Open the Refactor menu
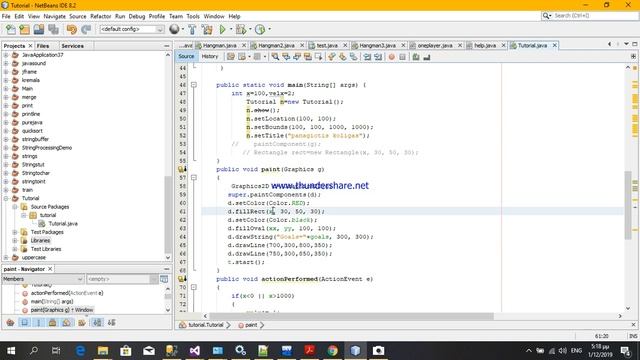Viewport: 640px width, 360px height. pyautogui.click(x=100, y=16)
